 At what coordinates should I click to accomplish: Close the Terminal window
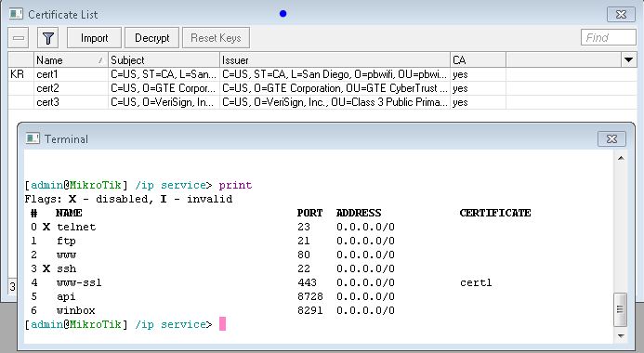[x=611, y=138]
